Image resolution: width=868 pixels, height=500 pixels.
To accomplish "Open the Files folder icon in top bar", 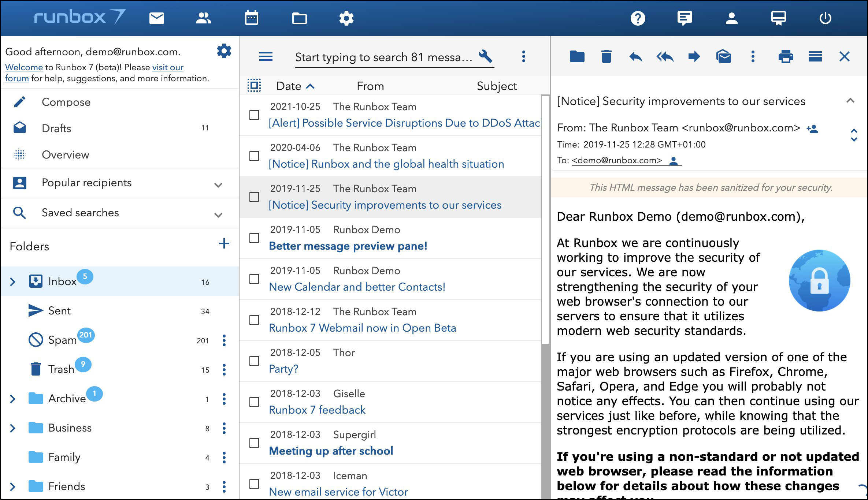I will click(299, 18).
